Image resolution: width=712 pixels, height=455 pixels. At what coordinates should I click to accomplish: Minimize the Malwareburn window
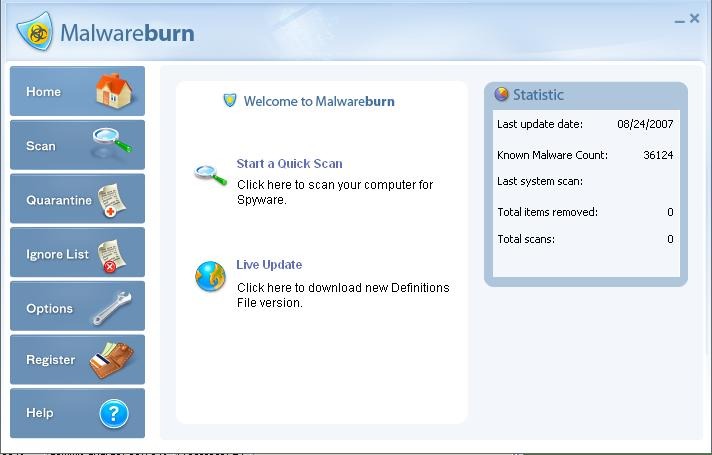(679, 20)
